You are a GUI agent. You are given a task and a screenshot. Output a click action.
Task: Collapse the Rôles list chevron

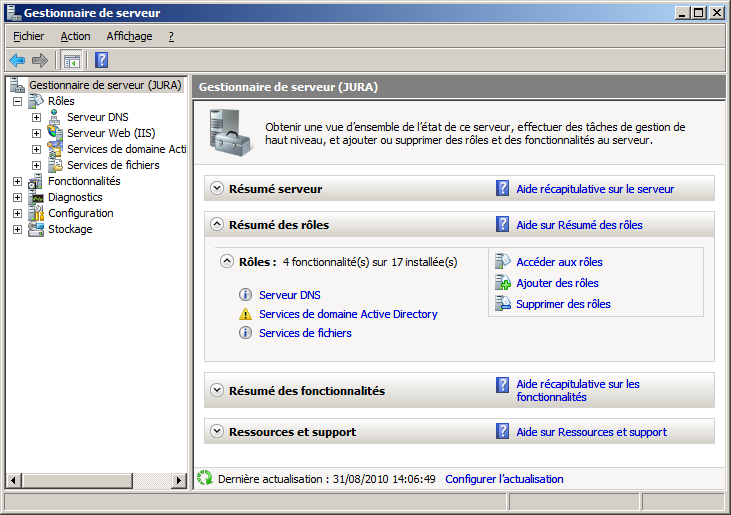pos(227,262)
